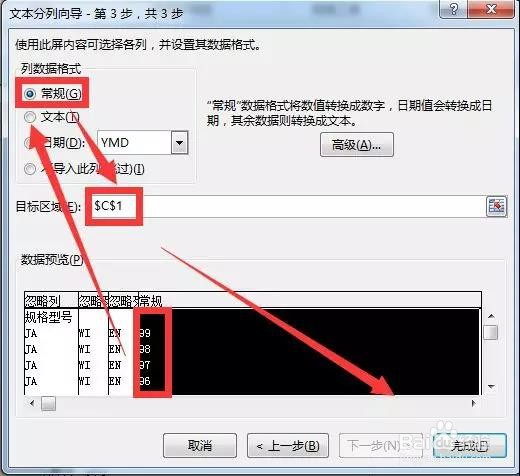This screenshot has width=520, height=476.
Task: Click the value 98 in the preview
Action: click(x=145, y=349)
